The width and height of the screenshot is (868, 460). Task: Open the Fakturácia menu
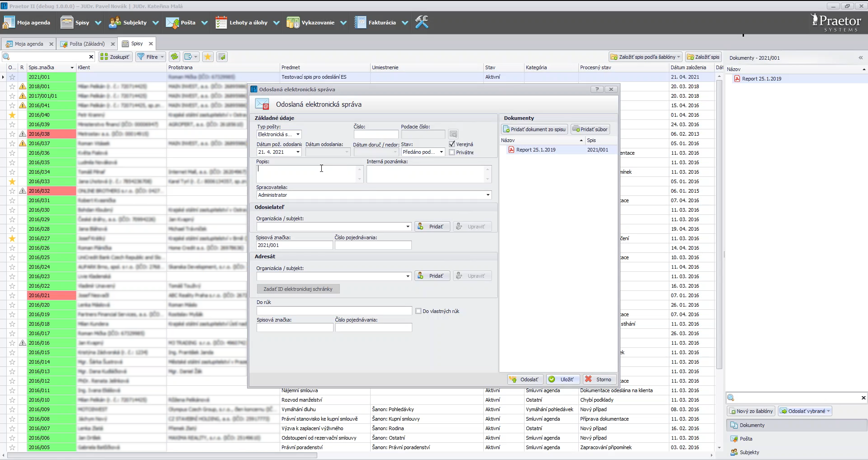tap(382, 23)
